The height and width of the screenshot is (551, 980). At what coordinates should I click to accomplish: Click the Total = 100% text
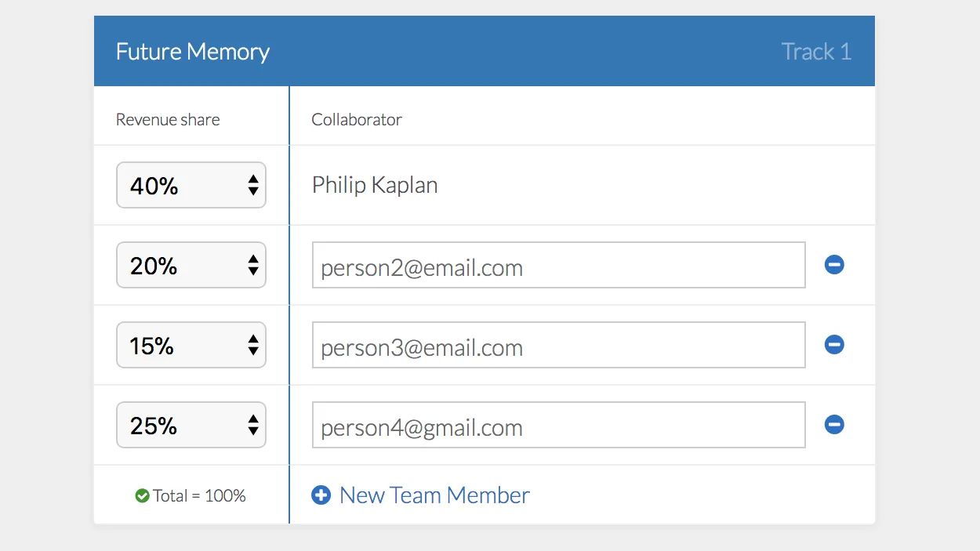tap(199, 495)
